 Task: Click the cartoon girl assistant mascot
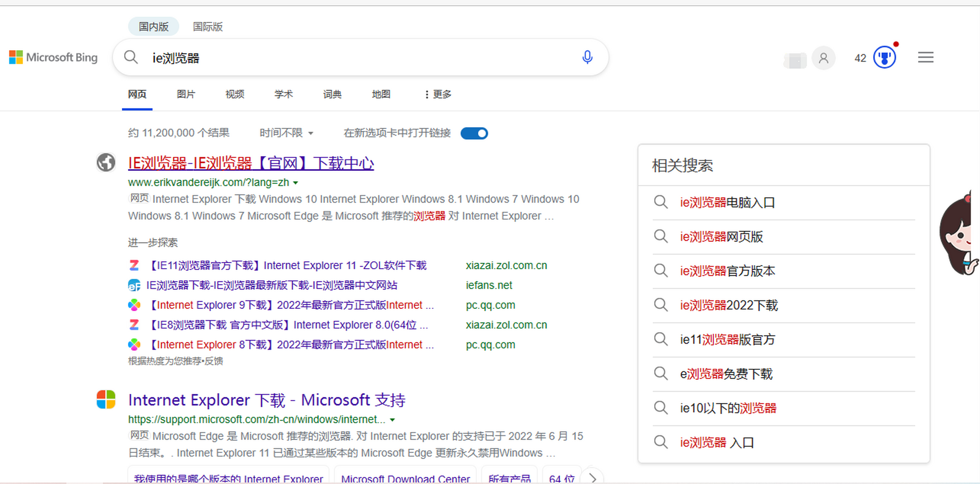pyautogui.click(x=959, y=233)
